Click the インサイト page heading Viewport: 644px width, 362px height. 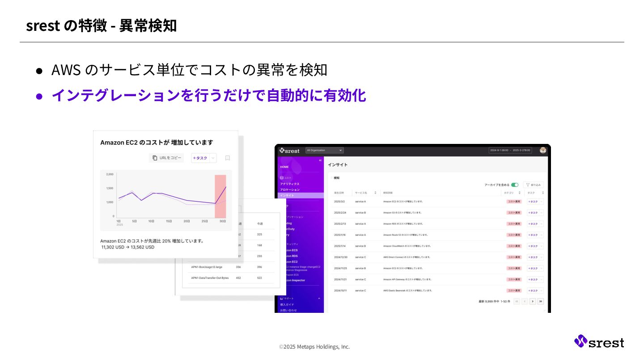(x=338, y=165)
